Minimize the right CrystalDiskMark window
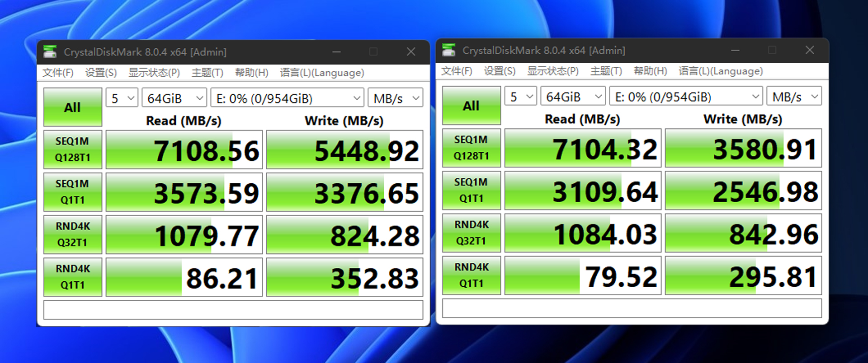This screenshot has width=868, height=363. [735, 50]
